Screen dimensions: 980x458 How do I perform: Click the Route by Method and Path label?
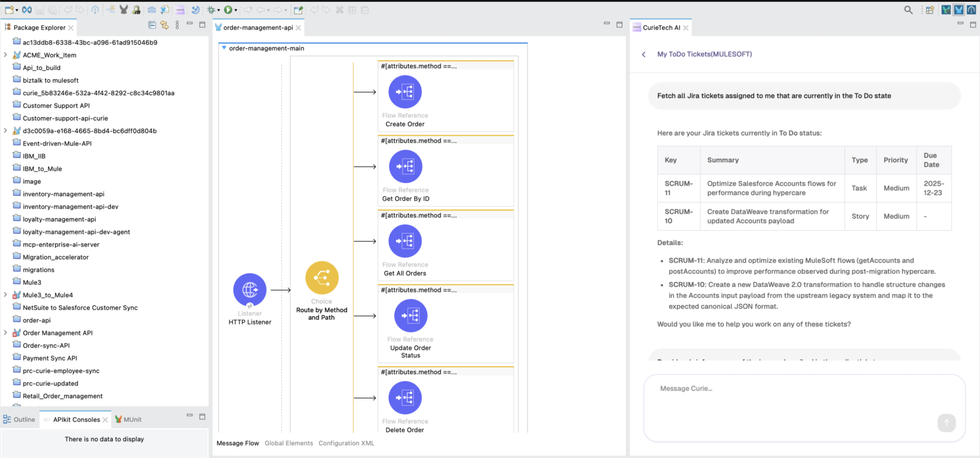[322, 314]
